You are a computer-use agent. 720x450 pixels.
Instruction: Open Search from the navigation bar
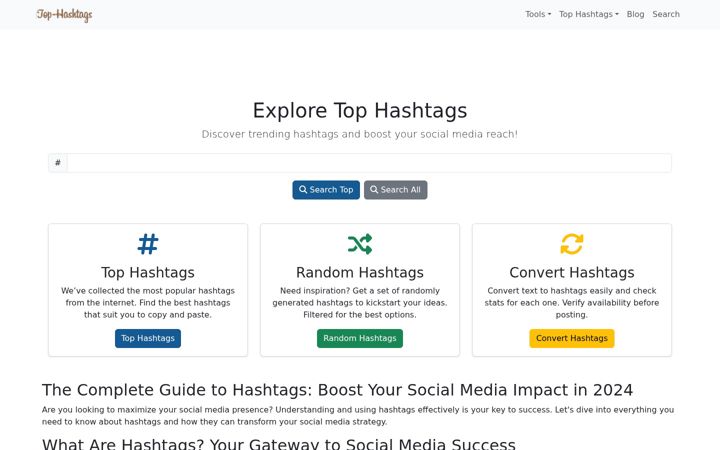666,14
